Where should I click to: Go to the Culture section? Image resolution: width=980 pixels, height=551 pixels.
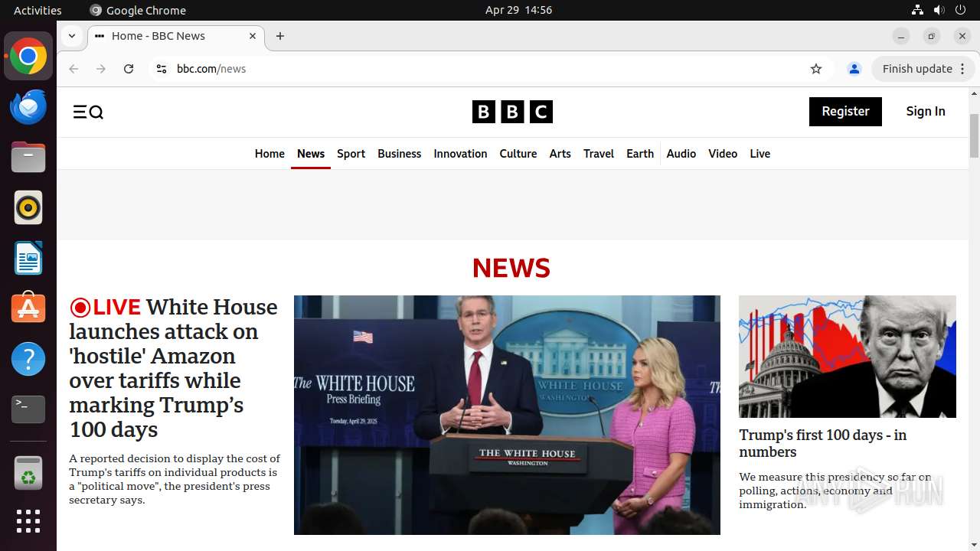[518, 154]
